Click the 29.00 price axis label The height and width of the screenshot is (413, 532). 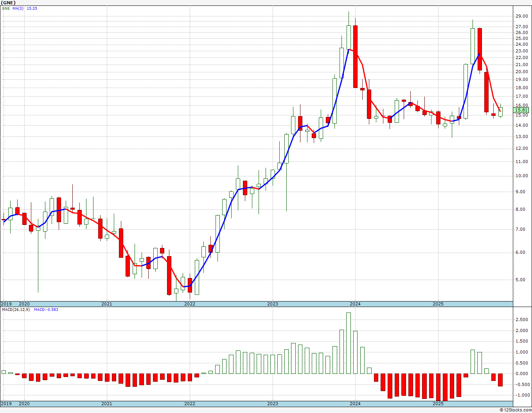coord(521,16)
